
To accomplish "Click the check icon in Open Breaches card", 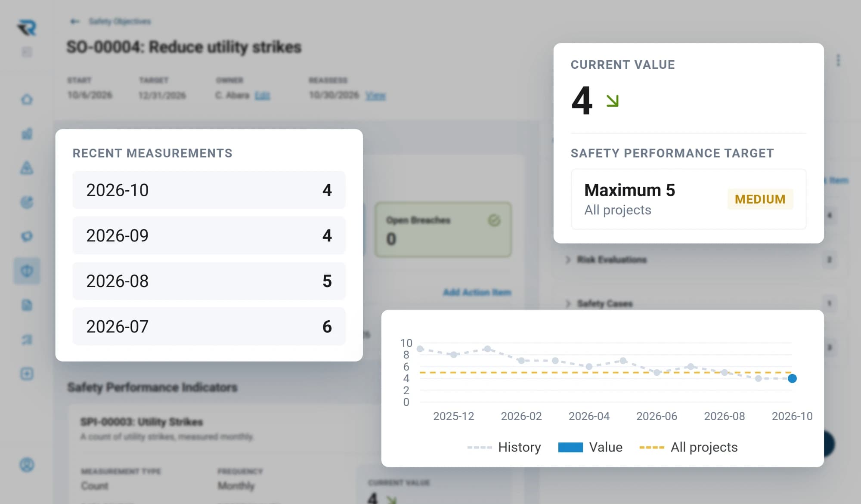I will (x=494, y=221).
